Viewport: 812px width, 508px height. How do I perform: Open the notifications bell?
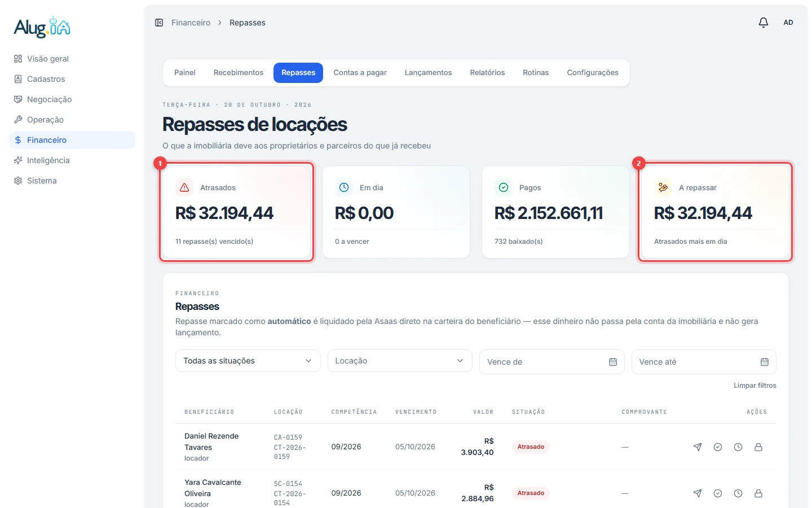tap(763, 23)
